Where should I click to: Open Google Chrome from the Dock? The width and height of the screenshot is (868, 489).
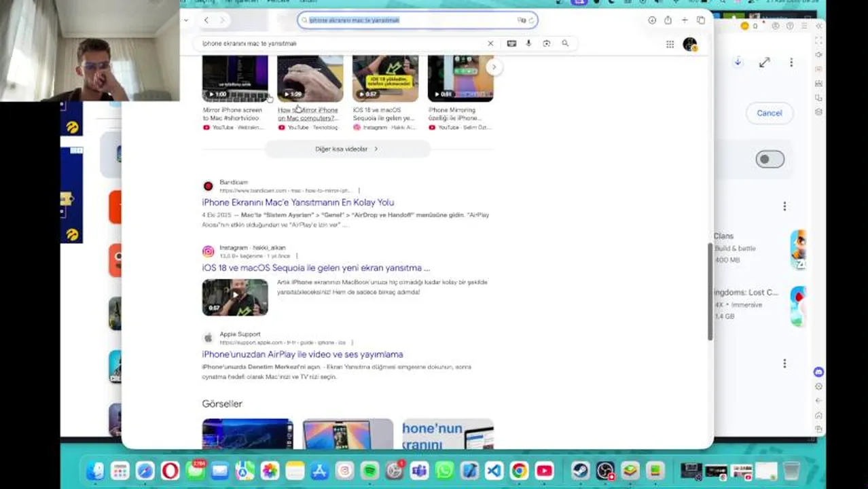(520, 471)
